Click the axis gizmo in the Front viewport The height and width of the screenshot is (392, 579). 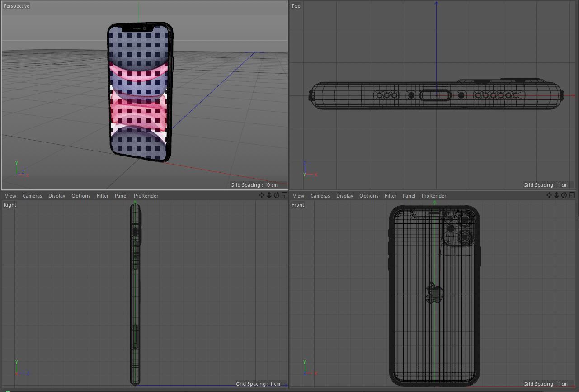[x=310, y=368]
